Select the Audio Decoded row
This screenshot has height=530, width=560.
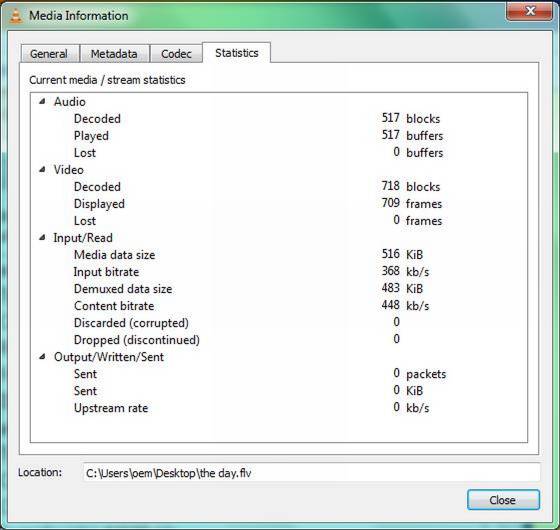tap(279, 119)
